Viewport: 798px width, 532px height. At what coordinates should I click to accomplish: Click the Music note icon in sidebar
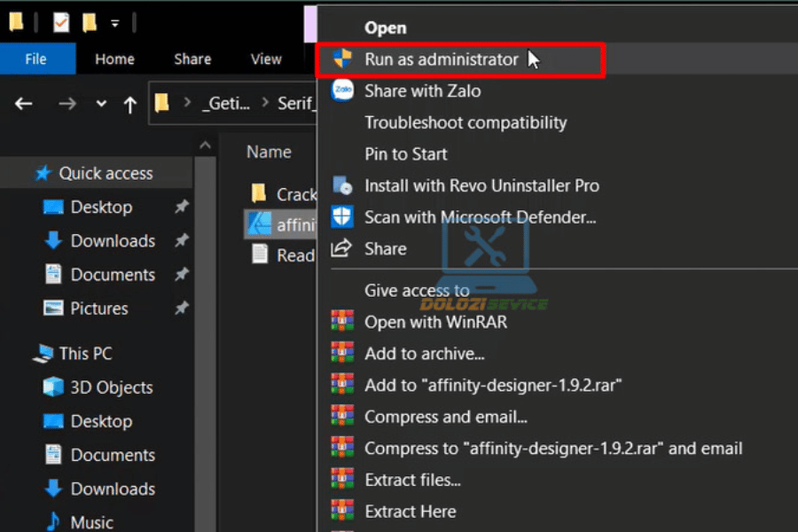(54, 522)
